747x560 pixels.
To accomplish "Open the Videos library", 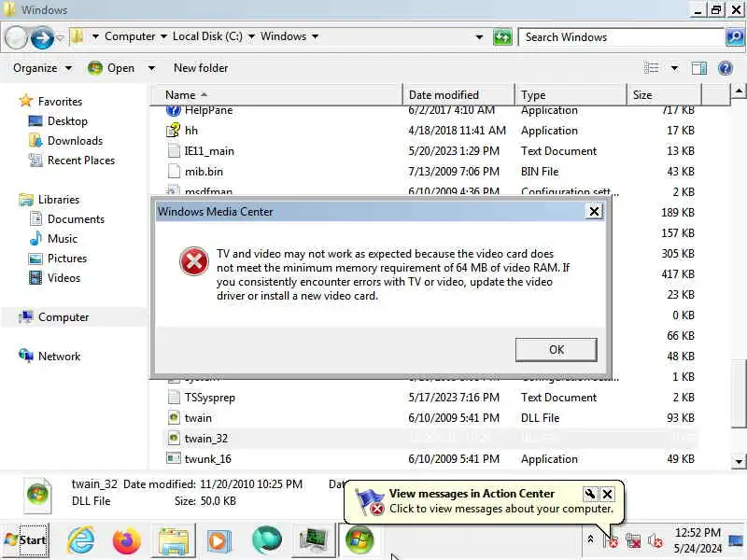I will (63, 277).
